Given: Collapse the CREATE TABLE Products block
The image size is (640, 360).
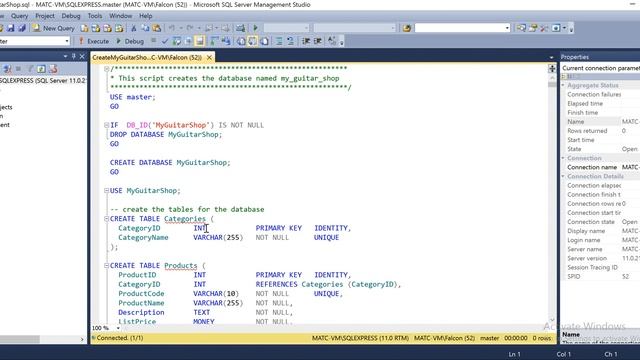Looking at the screenshot, I should [107, 266].
